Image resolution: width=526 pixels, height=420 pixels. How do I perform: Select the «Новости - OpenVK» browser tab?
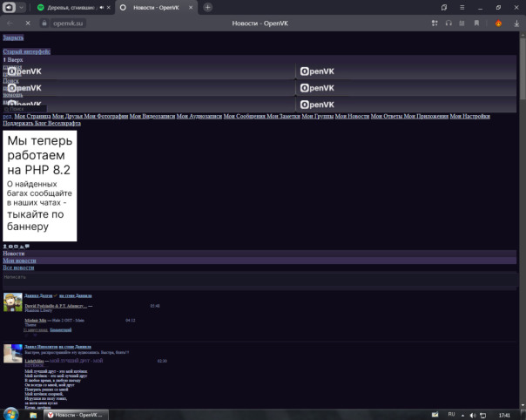[x=156, y=7]
